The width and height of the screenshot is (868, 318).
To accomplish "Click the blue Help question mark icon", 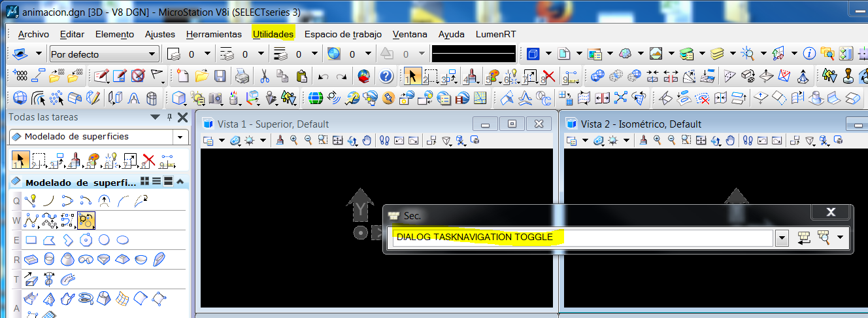I will click(386, 76).
